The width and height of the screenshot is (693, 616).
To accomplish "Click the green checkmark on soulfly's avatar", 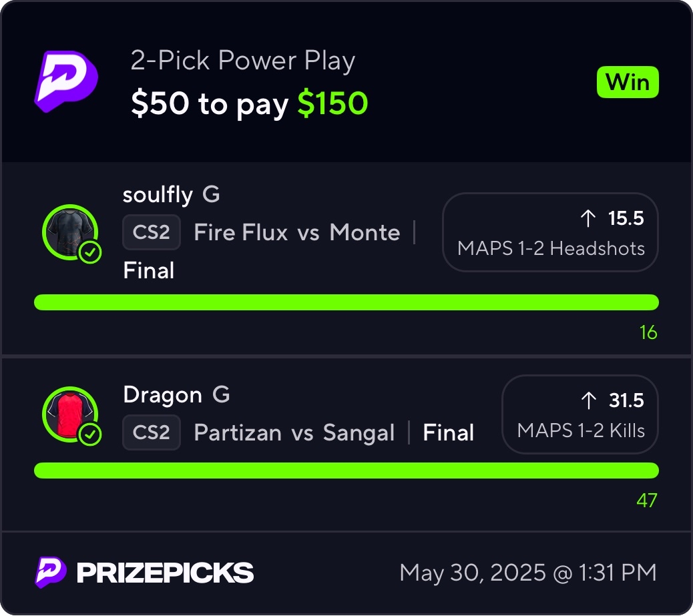I will coord(90,253).
